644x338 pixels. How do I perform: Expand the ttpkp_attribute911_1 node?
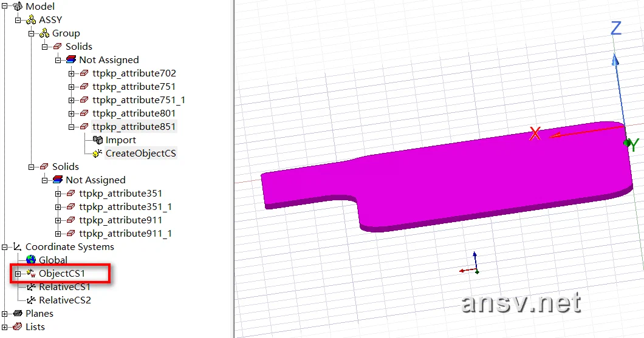[58, 234]
